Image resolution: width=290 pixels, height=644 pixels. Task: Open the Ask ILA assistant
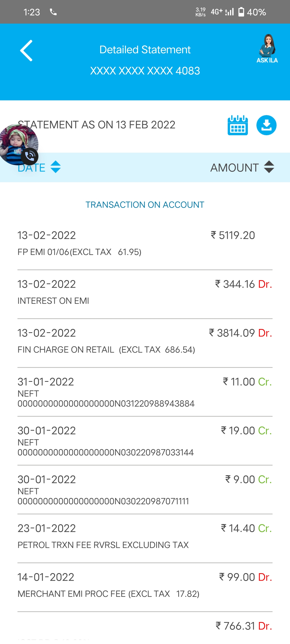pyautogui.click(x=267, y=49)
